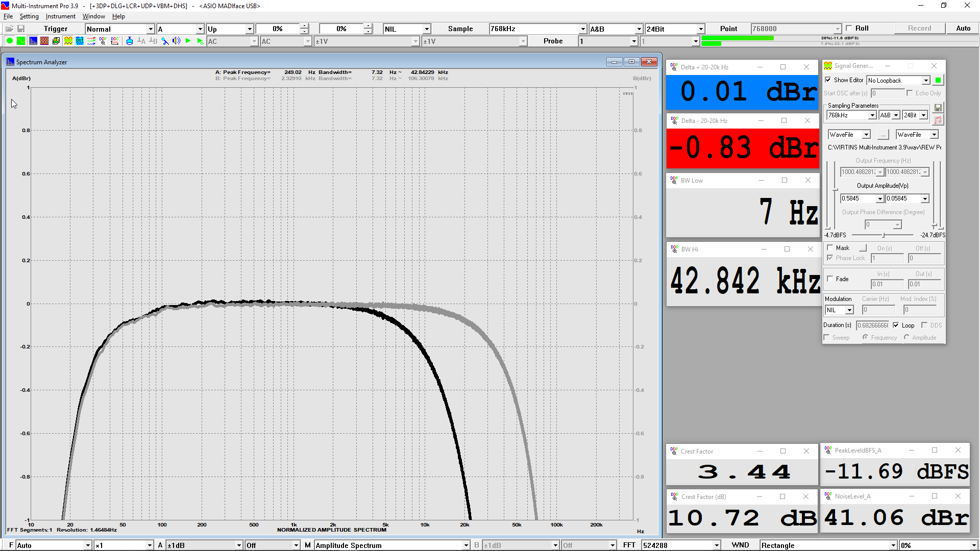Enable the Fade checkbox

click(x=830, y=279)
